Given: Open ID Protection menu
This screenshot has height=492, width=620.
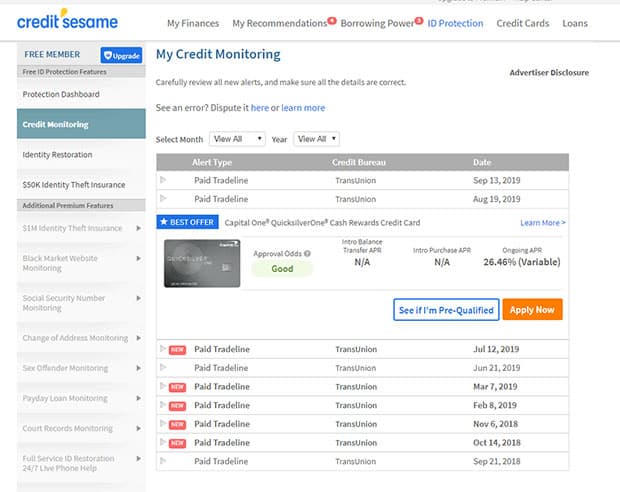Looking at the screenshot, I should 455,23.
